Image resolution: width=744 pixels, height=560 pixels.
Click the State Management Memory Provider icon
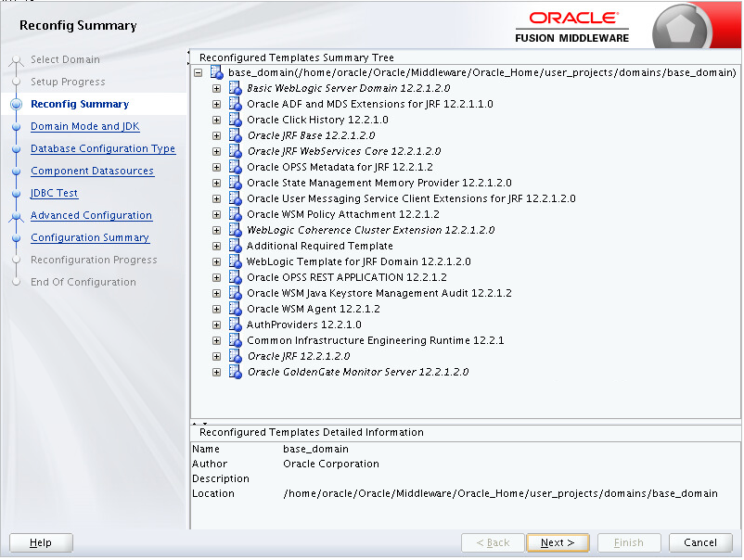coord(236,183)
